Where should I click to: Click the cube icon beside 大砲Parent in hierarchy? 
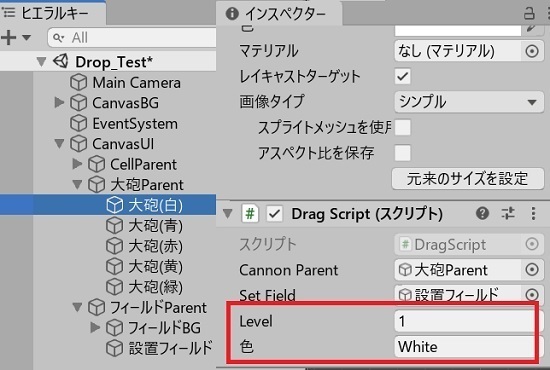click(x=96, y=185)
